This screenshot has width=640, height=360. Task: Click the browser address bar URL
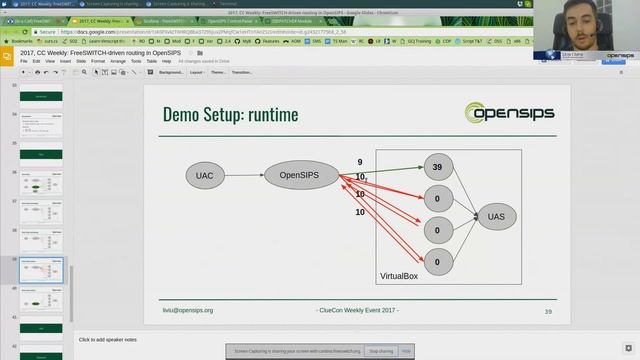203,32
